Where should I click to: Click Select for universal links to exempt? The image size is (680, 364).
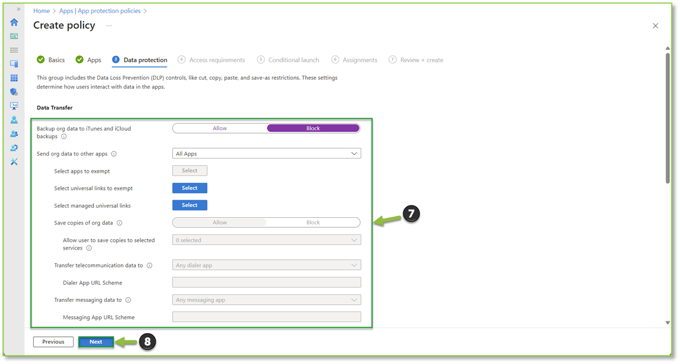(190, 188)
